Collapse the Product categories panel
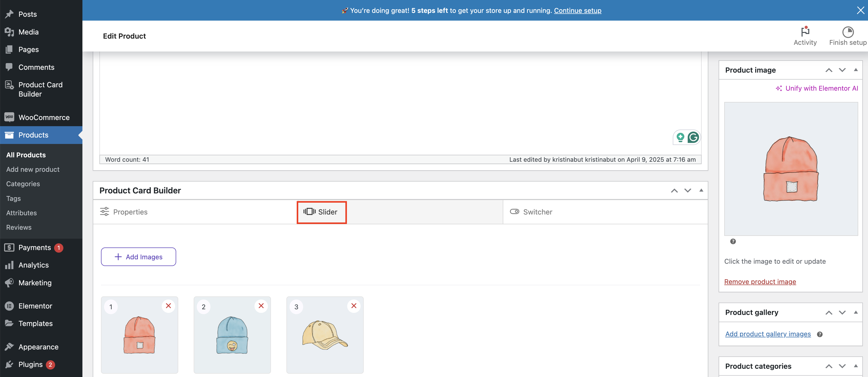868x377 pixels. click(x=856, y=366)
